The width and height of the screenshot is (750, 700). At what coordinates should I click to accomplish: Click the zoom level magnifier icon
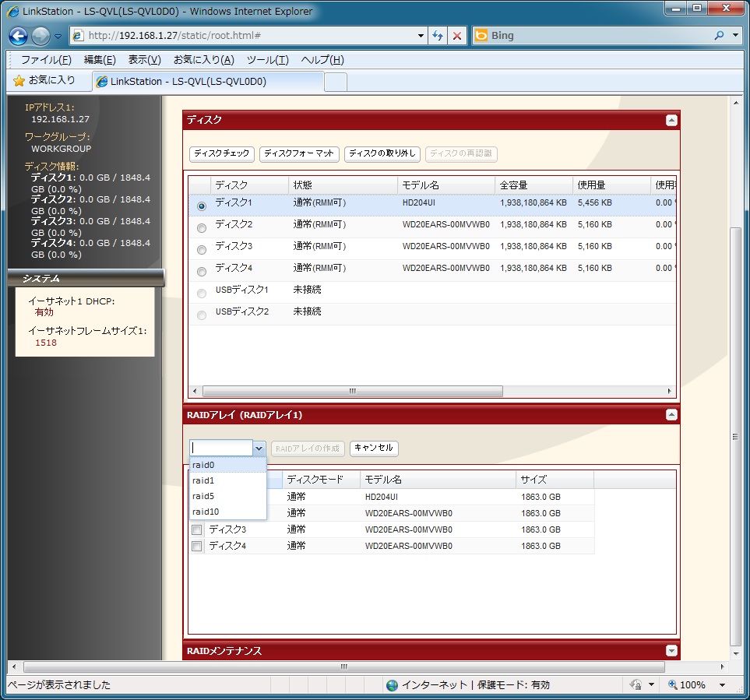pyautogui.click(x=674, y=685)
